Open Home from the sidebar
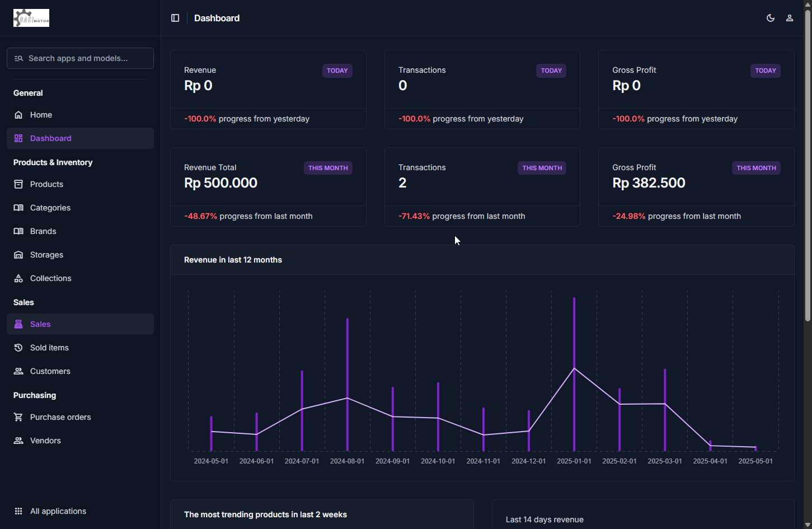Image resolution: width=812 pixels, height=529 pixels. point(80,115)
